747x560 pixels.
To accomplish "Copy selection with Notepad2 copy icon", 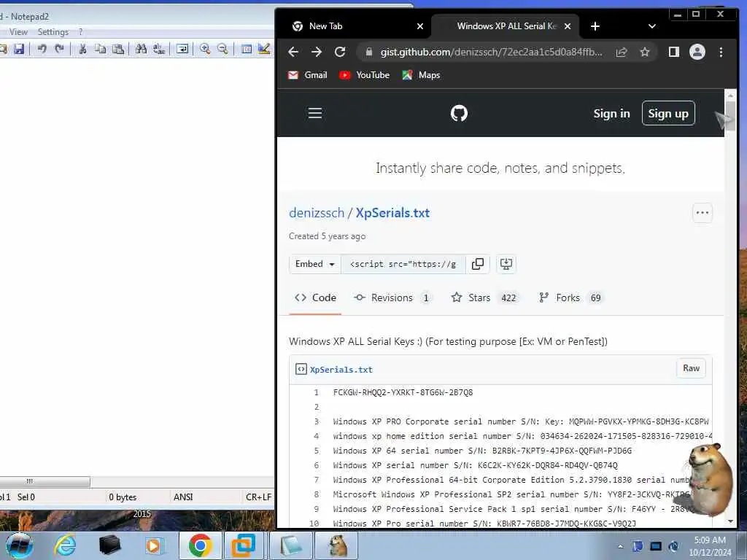I will point(100,49).
